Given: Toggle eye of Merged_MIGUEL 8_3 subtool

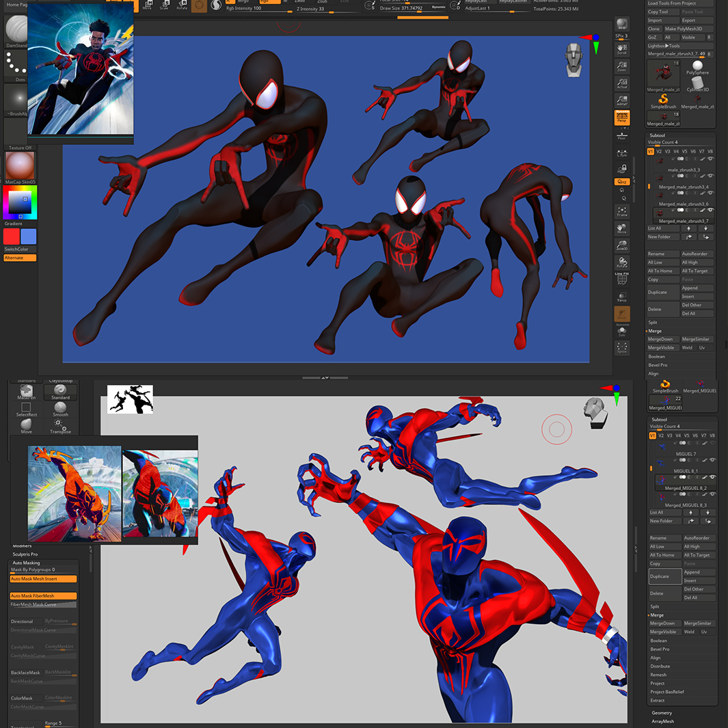Looking at the screenshot, I should click(x=713, y=494).
